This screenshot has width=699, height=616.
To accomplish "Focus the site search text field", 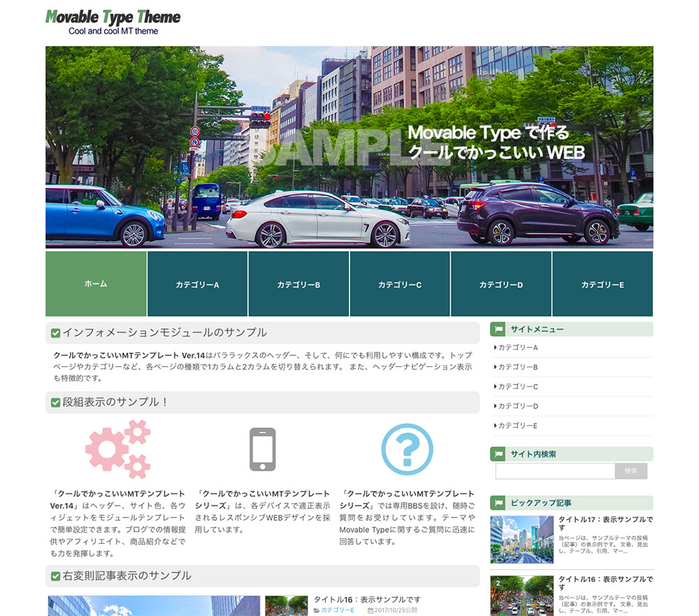I will 556,471.
